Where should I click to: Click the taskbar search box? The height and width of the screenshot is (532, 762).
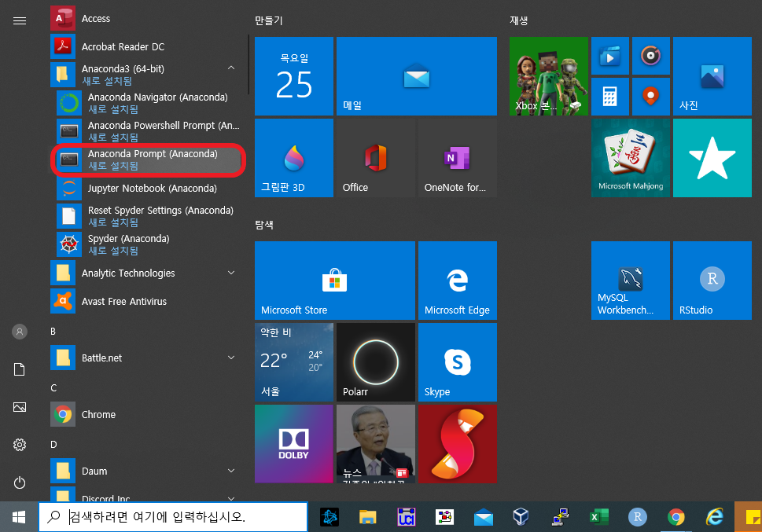point(173,517)
